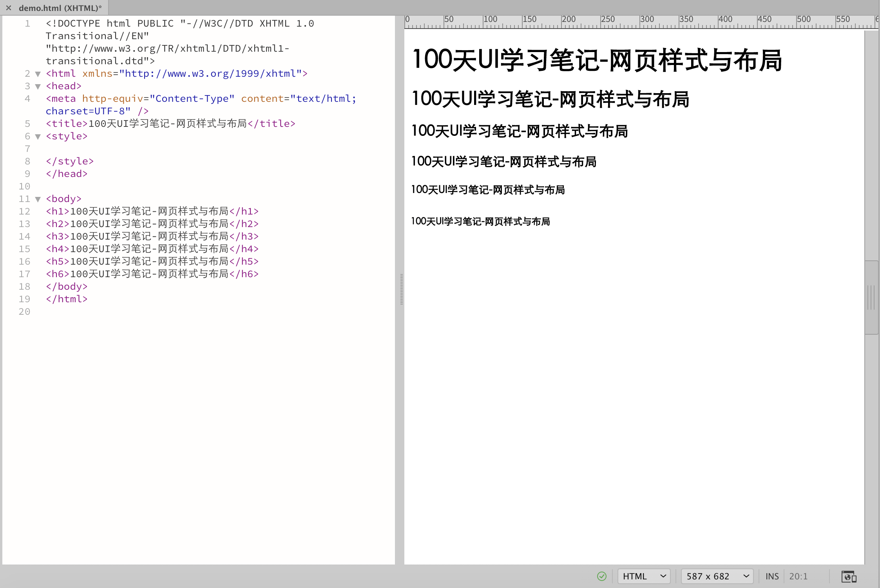Image resolution: width=880 pixels, height=588 pixels.
Task: Open the real-time browser preview icon
Action: coord(848,577)
